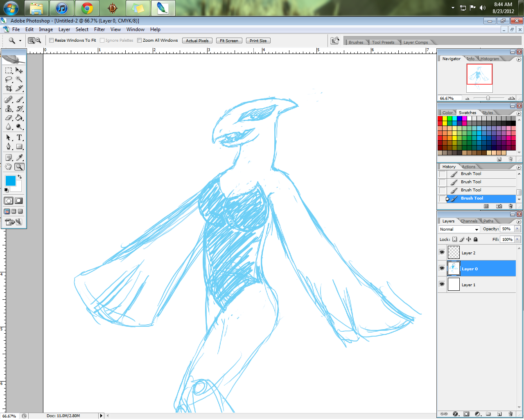Click the Fit Screen button
524x420 pixels.
tap(229, 41)
